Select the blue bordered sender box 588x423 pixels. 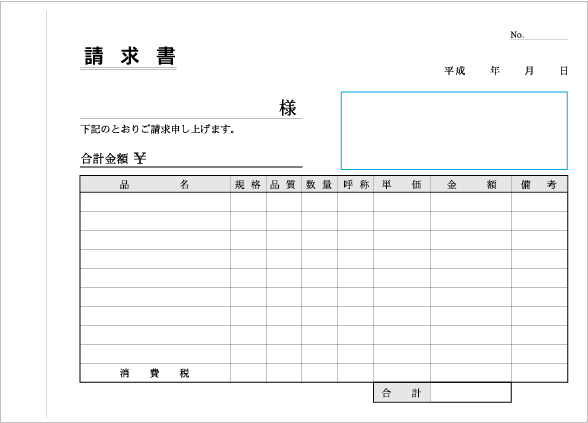454,130
